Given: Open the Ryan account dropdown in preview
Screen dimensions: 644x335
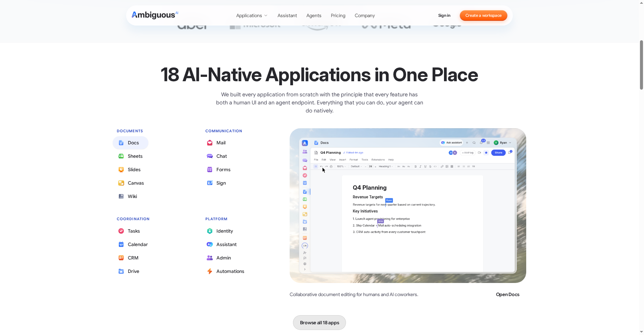Looking at the screenshot, I should point(503,143).
